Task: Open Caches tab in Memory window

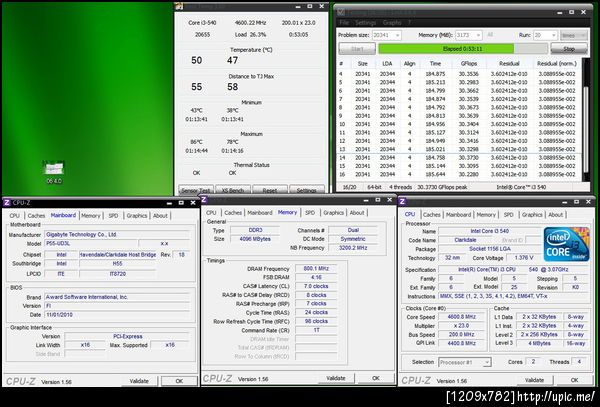Action: [233, 213]
